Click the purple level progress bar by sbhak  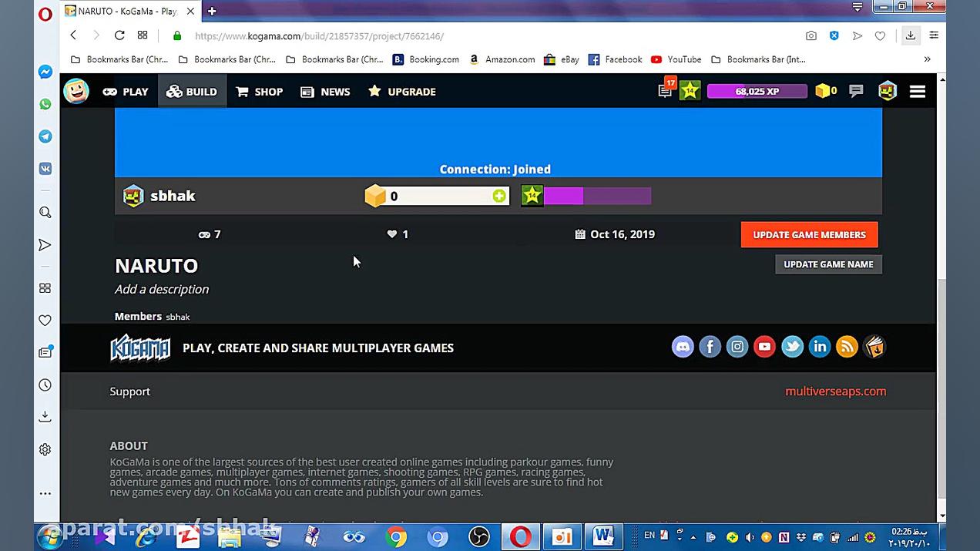pos(597,196)
